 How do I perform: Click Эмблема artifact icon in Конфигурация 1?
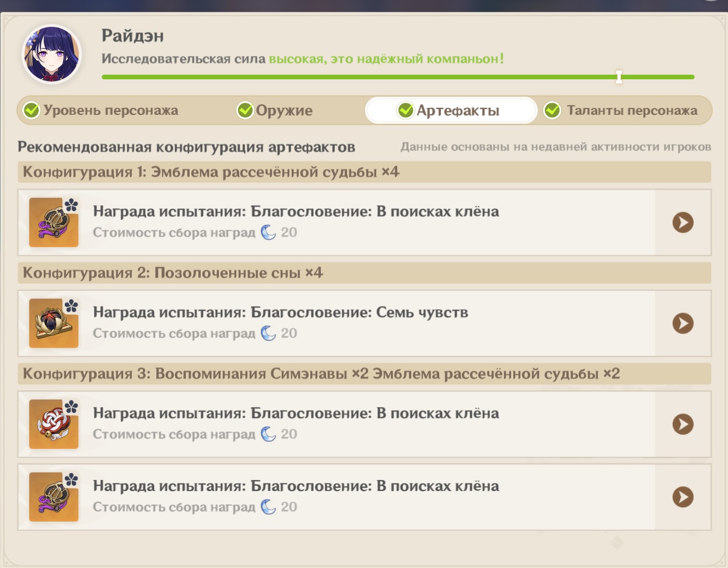pyautogui.click(x=54, y=222)
